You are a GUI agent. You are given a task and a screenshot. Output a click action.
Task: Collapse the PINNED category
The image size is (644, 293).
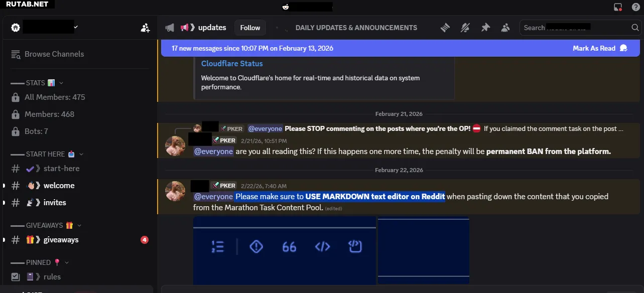click(67, 262)
